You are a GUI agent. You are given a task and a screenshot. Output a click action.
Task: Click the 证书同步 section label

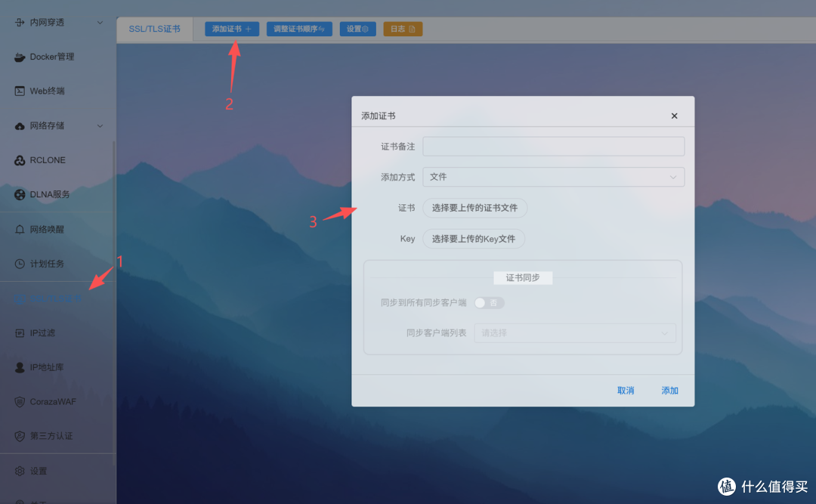[523, 277]
